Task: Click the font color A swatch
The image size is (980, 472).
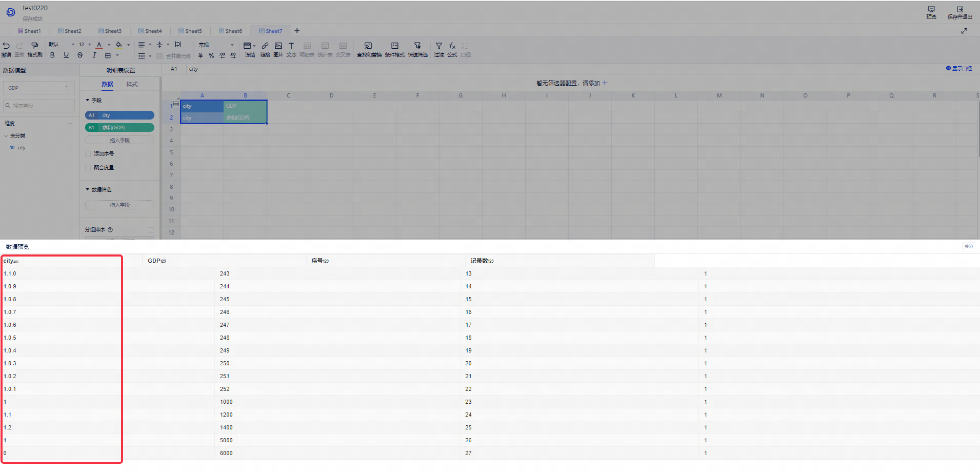Action: (x=99, y=45)
